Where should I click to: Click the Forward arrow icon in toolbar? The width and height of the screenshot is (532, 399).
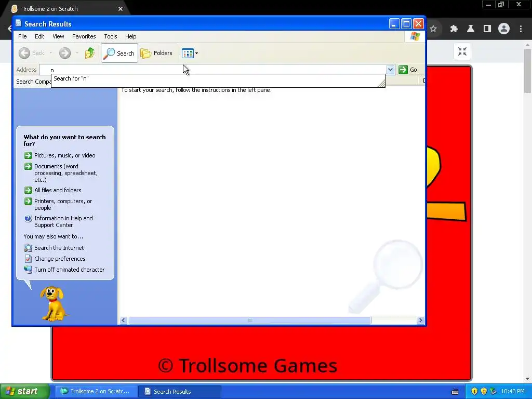click(65, 53)
